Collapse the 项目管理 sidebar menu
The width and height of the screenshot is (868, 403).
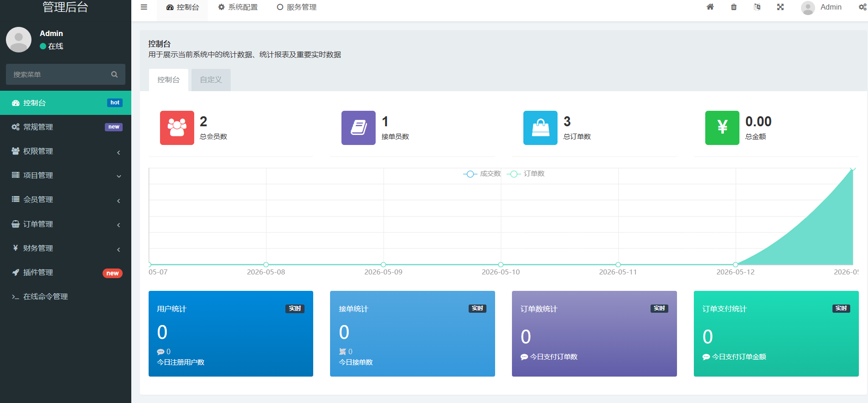pos(66,176)
